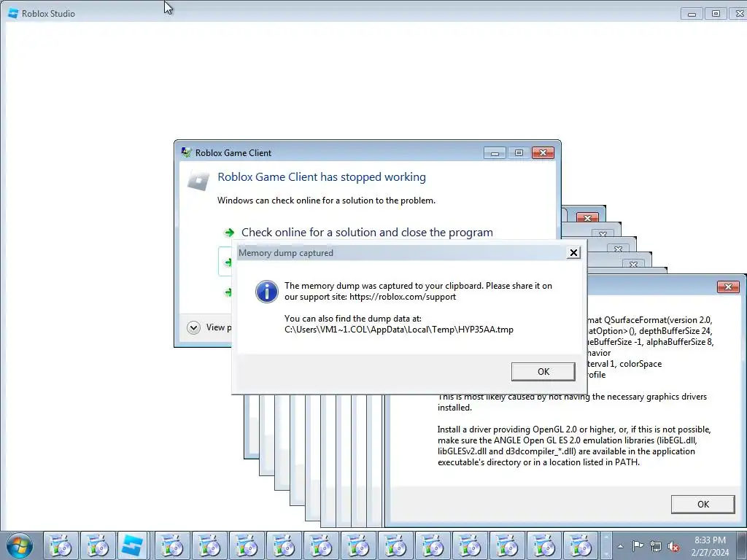
Task: Click 'This is most likely caused' error text
Action: tap(572, 402)
